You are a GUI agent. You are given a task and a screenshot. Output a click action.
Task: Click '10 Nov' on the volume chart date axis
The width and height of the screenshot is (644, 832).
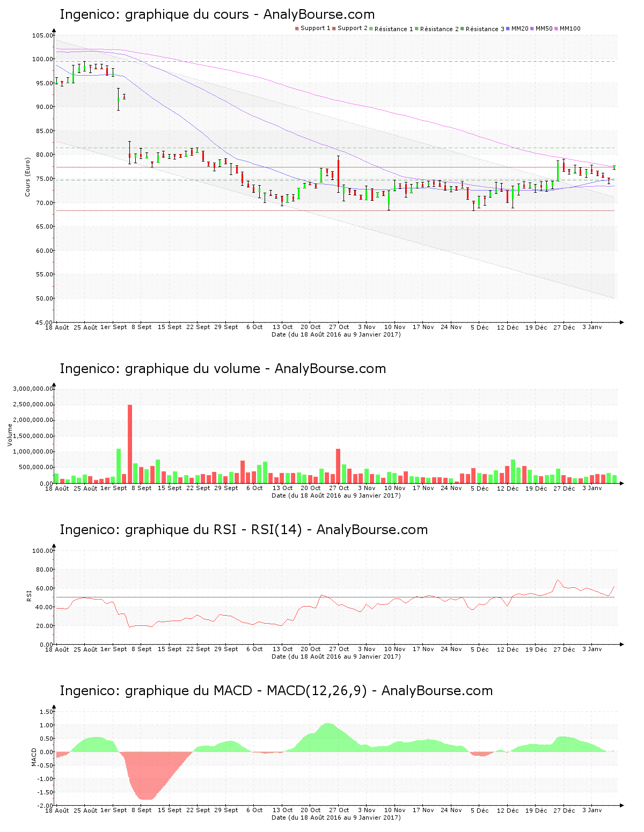(395, 488)
